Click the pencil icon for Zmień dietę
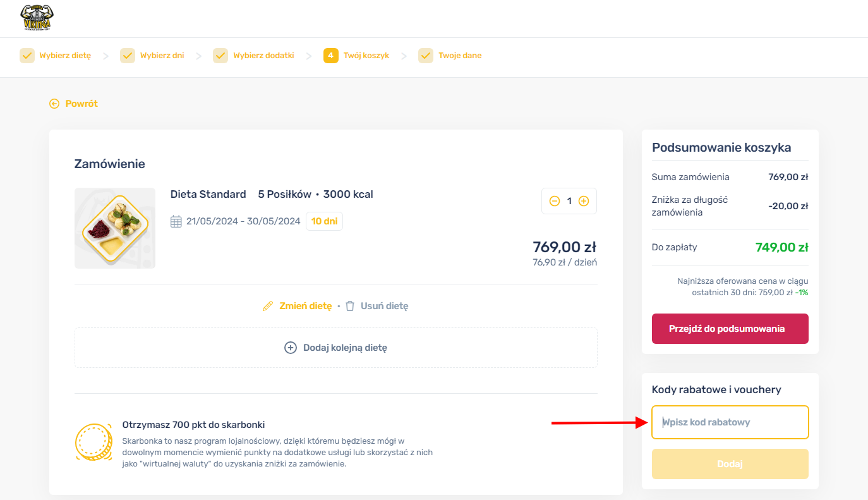This screenshot has height=500, width=868. (x=268, y=306)
